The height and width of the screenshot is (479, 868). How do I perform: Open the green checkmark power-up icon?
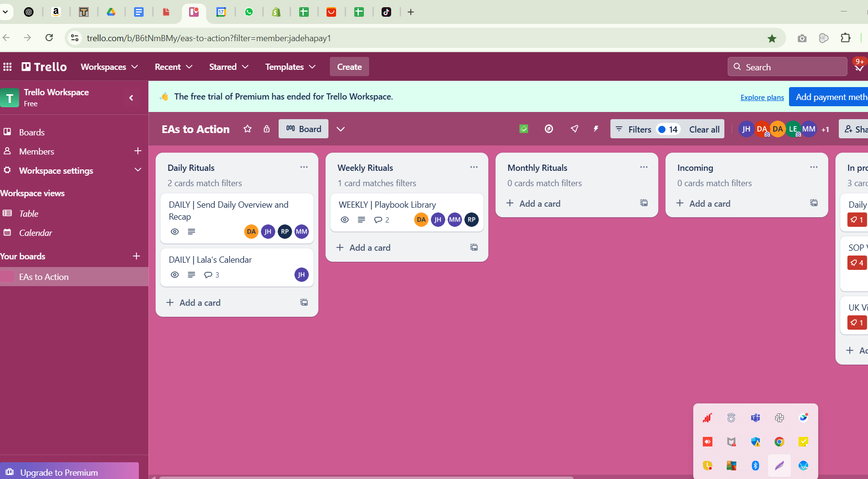[x=524, y=129]
